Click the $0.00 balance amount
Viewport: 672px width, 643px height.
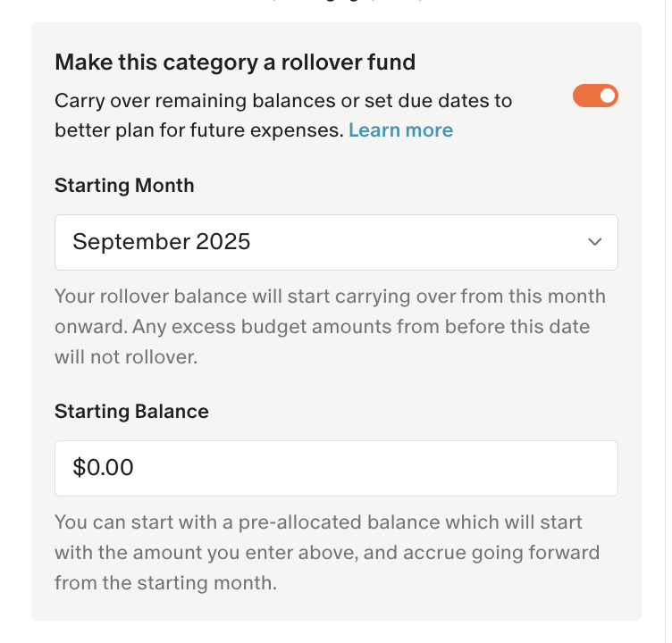point(103,468)
